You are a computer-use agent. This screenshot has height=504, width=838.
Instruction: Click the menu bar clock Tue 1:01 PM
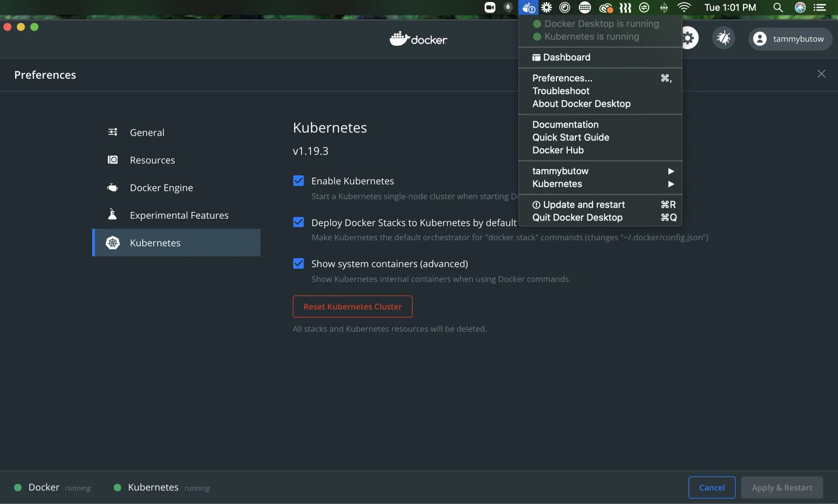730,8
